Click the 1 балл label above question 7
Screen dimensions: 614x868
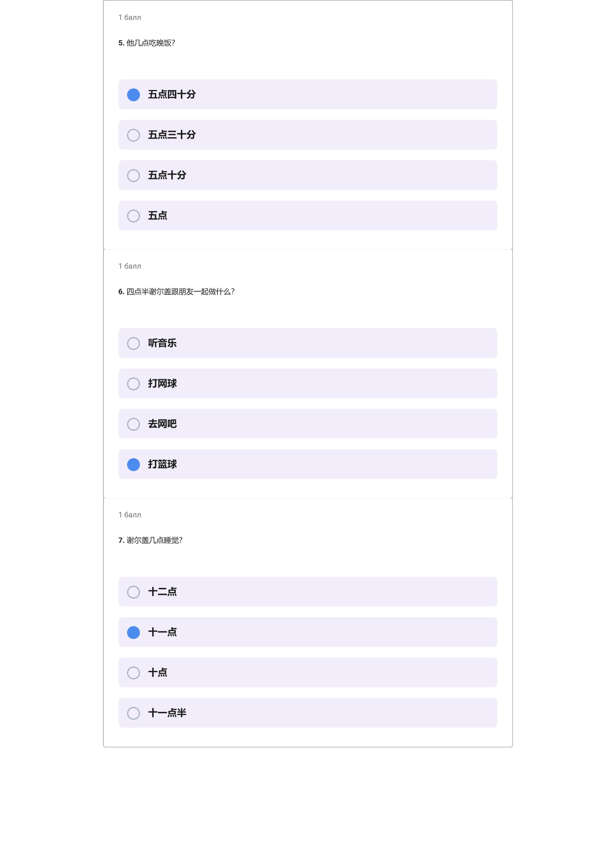129,515
